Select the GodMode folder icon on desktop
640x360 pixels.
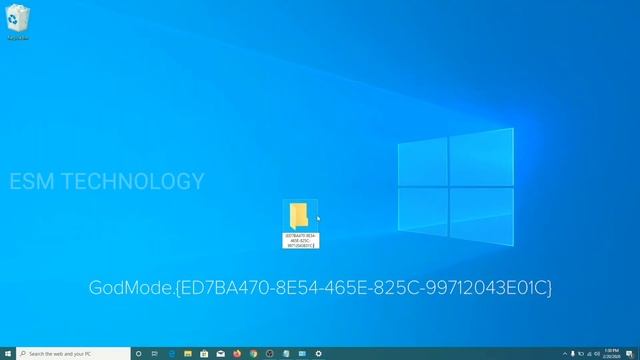299,216
